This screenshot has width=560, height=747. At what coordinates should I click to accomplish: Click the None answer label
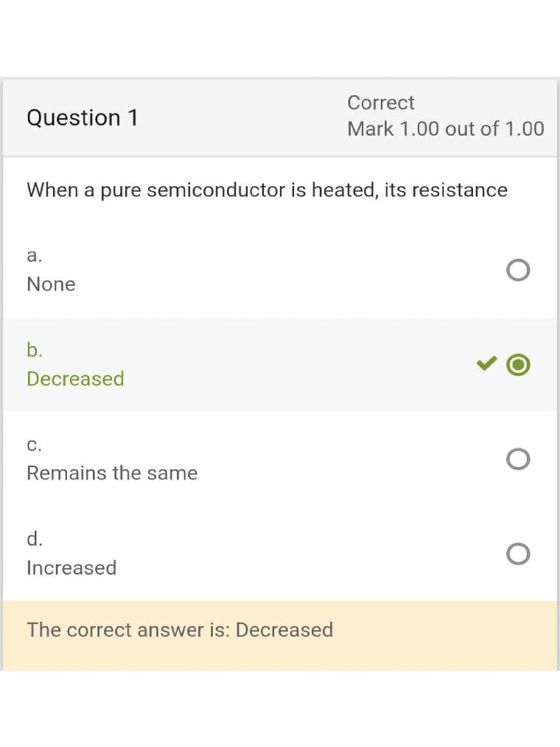click(51, 285)
